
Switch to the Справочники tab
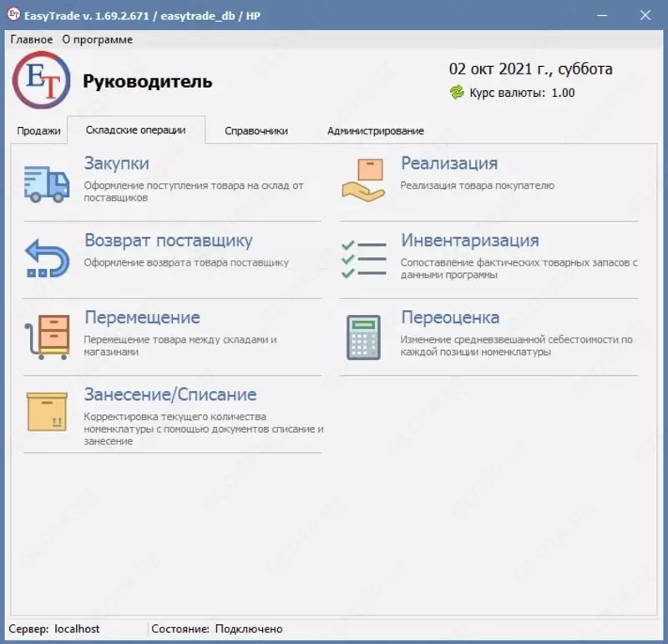pos(255,130)
